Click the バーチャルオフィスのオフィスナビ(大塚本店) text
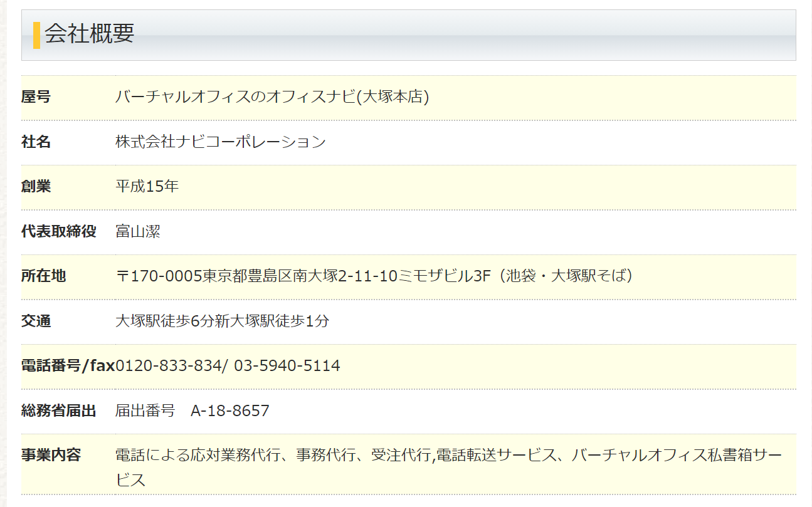 (x=272, y=97)
